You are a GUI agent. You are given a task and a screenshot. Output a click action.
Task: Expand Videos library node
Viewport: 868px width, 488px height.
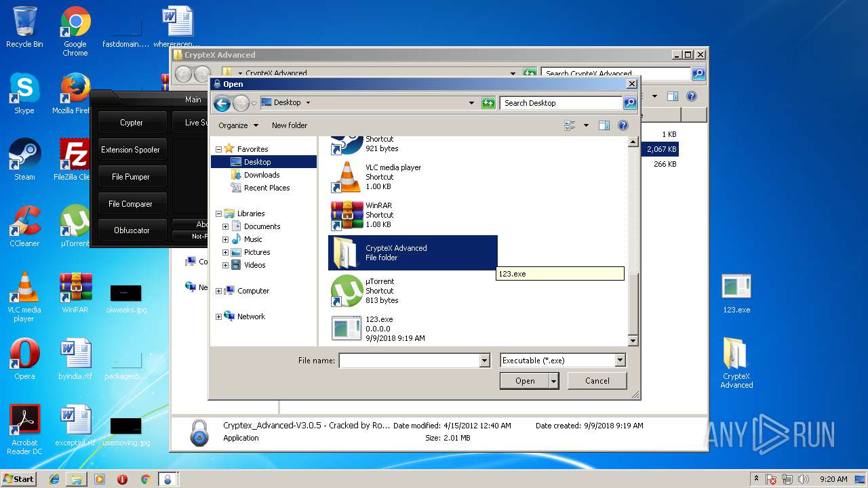(x=225, y=265)
